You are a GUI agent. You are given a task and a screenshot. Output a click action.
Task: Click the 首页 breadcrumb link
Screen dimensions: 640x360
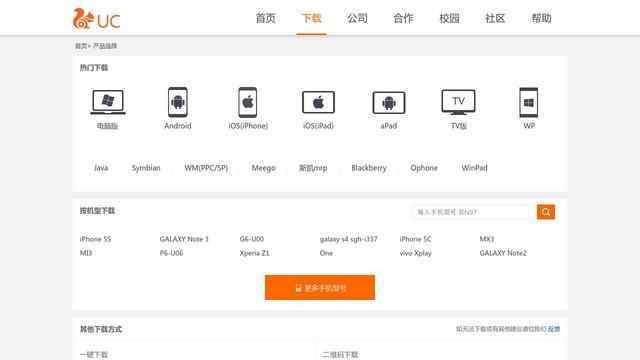coord(81,46)
